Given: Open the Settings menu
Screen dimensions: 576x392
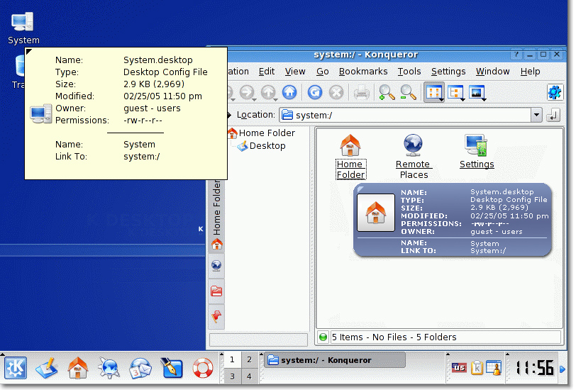Looking at the screenshot, I should [448, 71].
